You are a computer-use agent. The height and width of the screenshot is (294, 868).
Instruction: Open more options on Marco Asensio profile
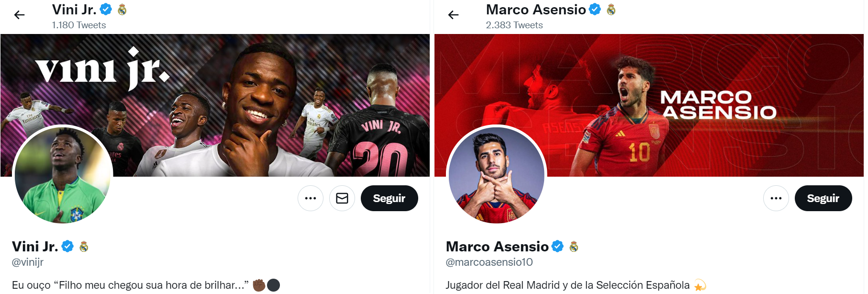pyautogui.click(x=776, y=198)
